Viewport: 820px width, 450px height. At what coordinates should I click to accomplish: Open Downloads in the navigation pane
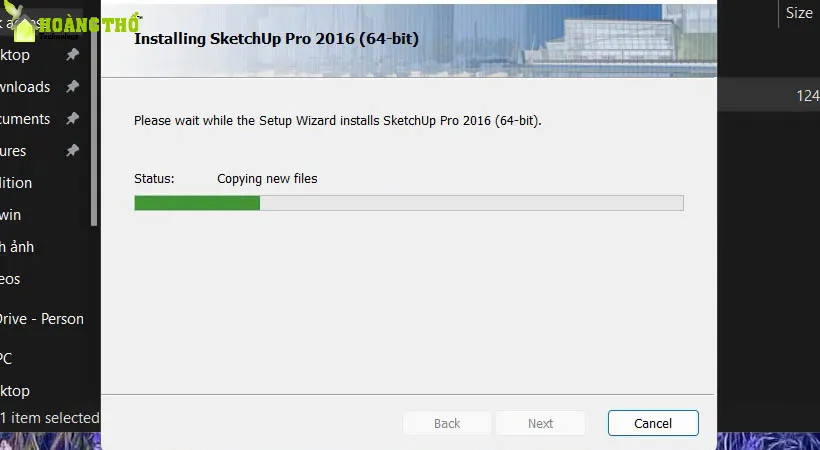click(x=26, y=87)
